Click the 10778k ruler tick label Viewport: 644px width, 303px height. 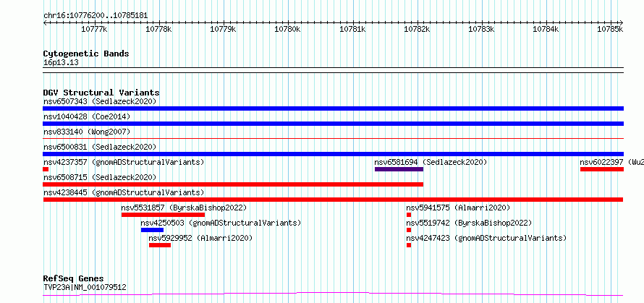point(159,29)
